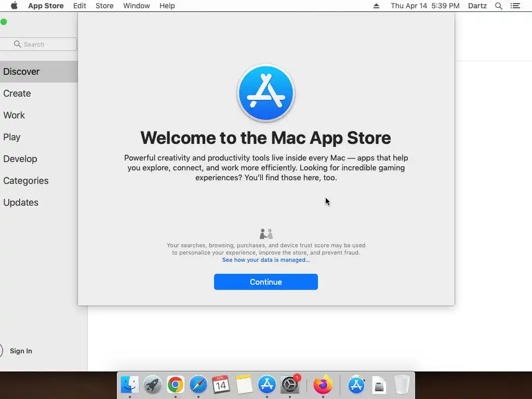Click the magnifier icon in the Search field
Viewport: 532px width, 399px height.
click(17, 44)
